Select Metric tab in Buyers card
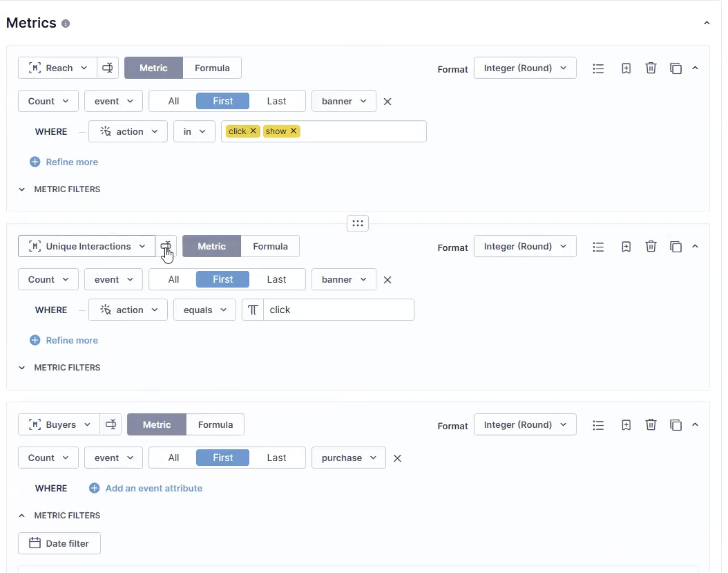728x573 pixels. [x=157, y=425]
